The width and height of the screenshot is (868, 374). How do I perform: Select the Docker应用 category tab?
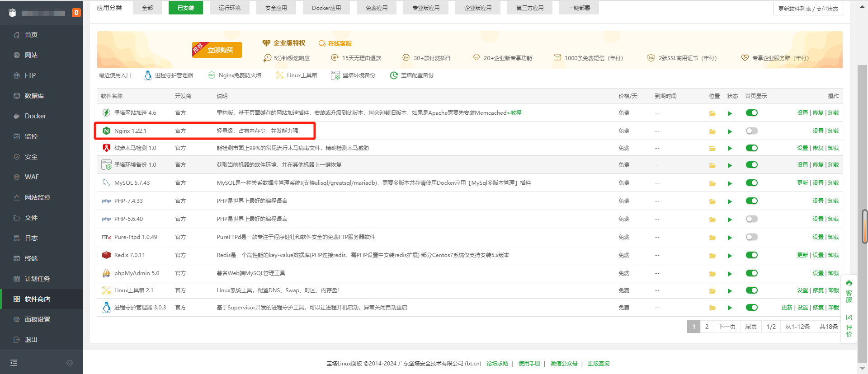326,8
